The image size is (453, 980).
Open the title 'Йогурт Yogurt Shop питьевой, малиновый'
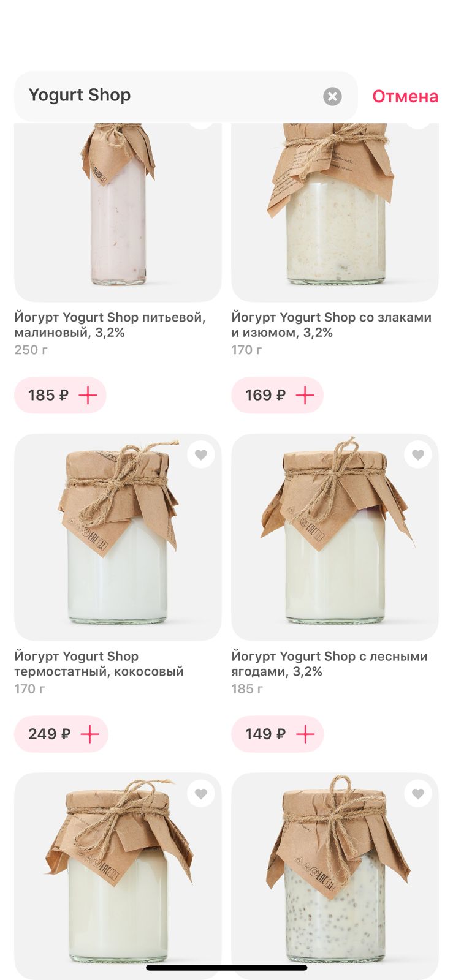pos(110,325)
